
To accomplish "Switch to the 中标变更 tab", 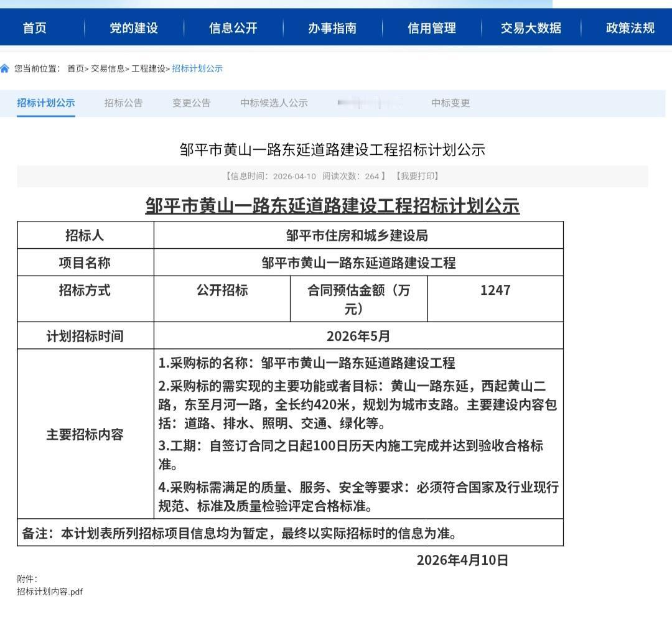I will (450, 103).
